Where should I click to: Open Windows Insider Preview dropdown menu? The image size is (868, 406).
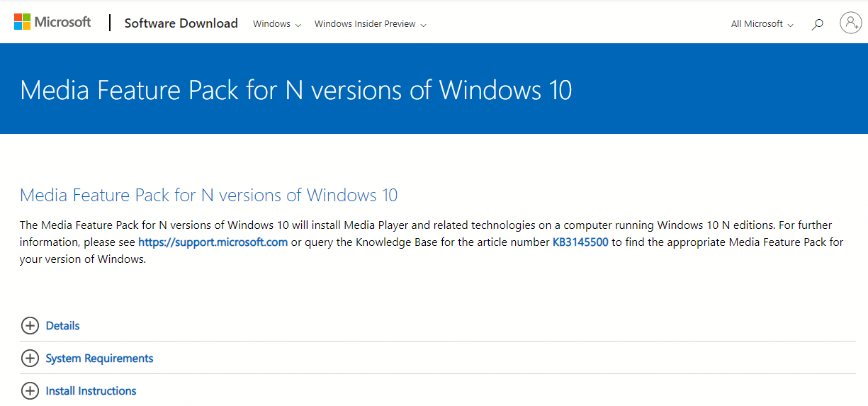coord(371,24)
